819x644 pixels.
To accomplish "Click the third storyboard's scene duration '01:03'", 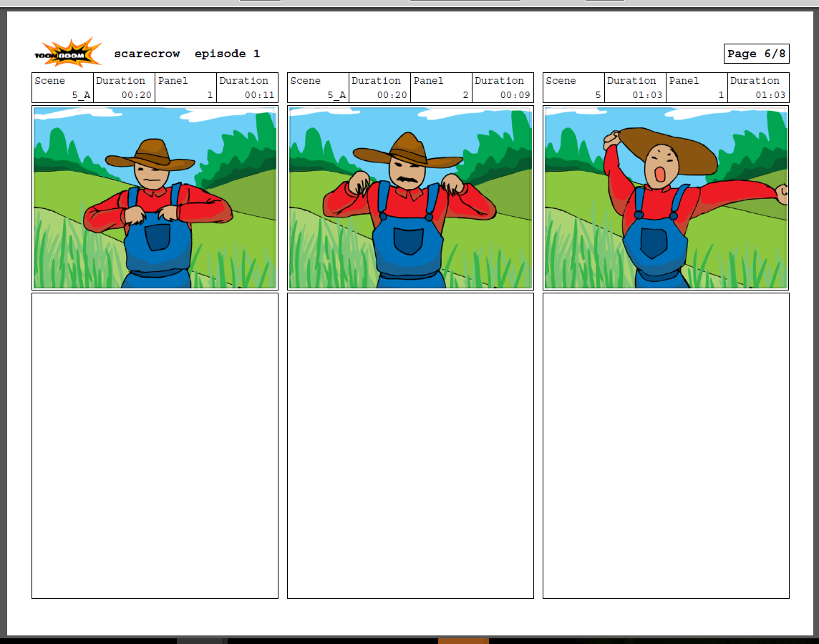I will (647, 95).
